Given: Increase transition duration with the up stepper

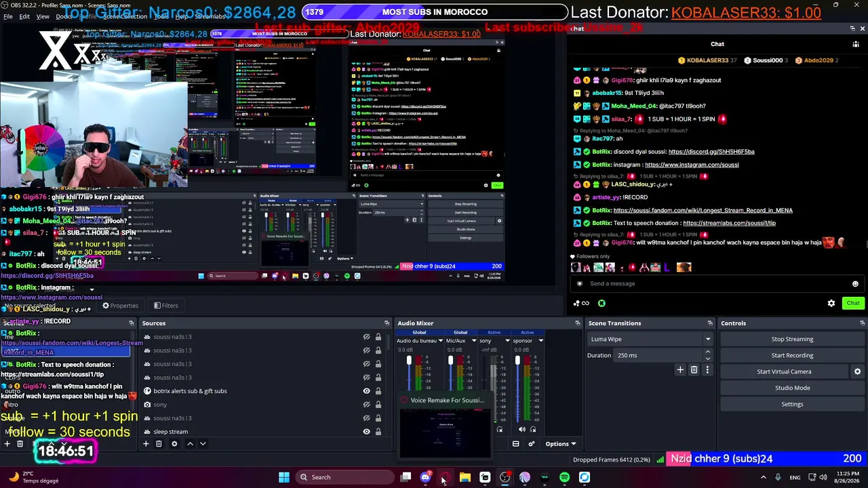Looking at the screenshot, I should tap(708, 352).
